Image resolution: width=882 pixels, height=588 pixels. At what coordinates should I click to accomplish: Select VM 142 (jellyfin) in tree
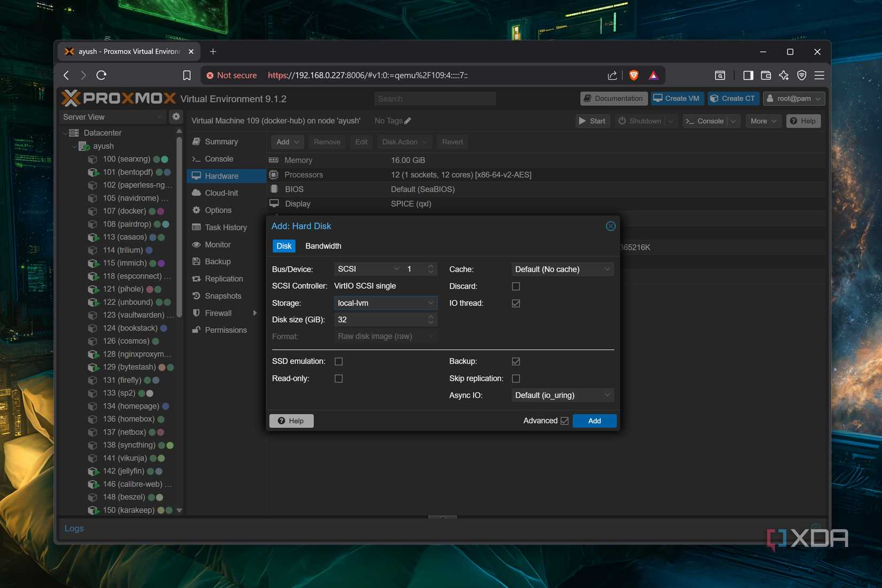123,471
